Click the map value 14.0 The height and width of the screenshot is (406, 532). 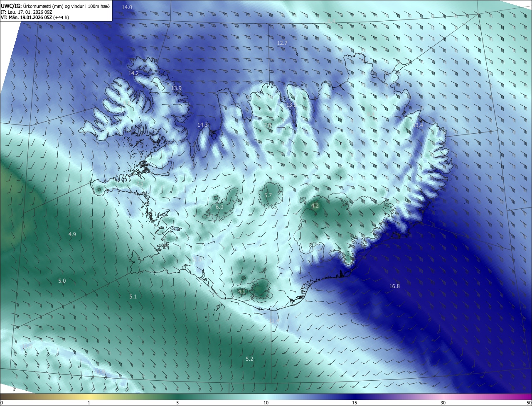[127, 7]
